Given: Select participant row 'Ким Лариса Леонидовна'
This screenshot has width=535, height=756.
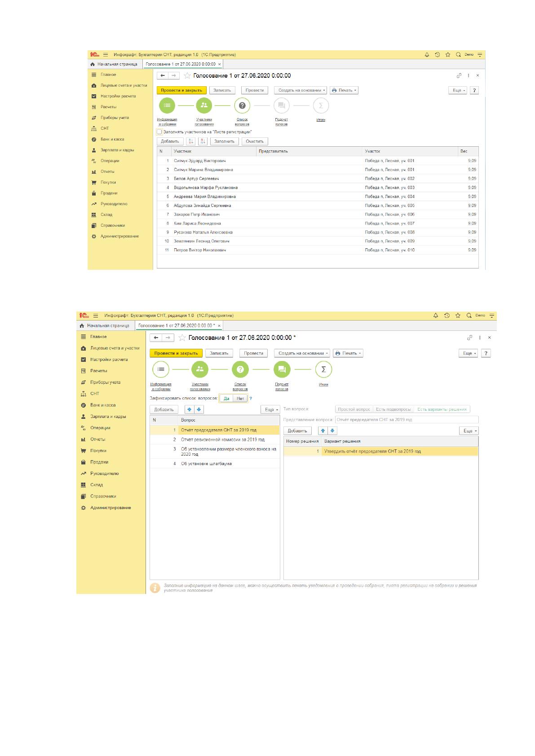Looking at the screenshot, I should pyautogui.click(x=318, y=223).
